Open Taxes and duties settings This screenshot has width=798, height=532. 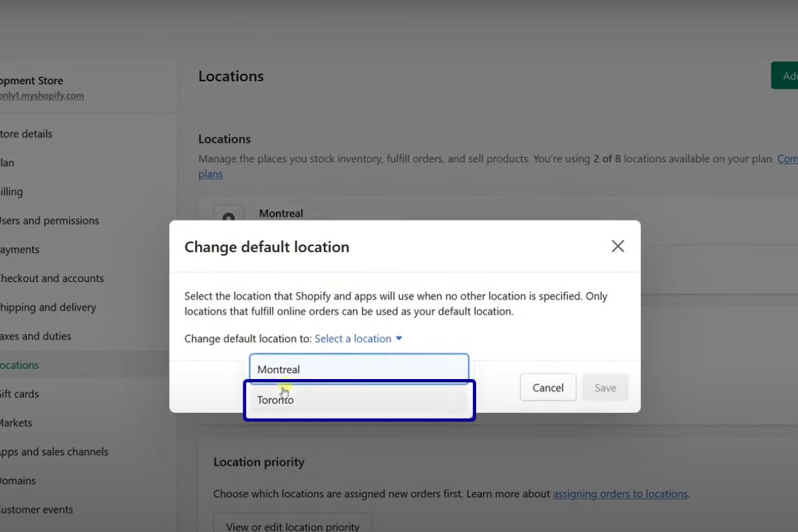click(x=35, y=336)
